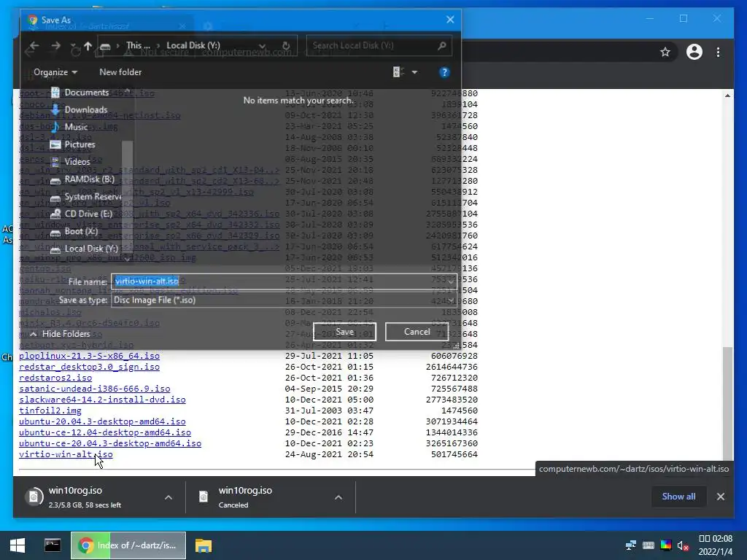Viewport: 747px width, 560px height.
Task: Open virtio-win-alt.iso link
Action: coord(66,454)
